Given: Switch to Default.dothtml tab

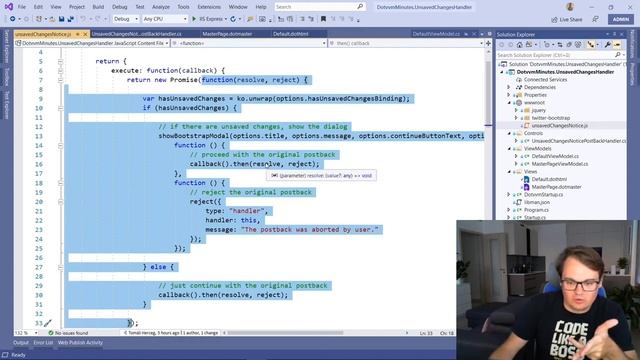Looking at the screenshot, I should 291,34.
